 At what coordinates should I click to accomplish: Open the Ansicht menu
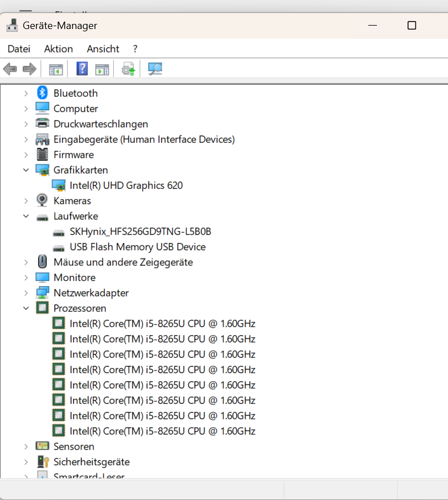(102, 49)
